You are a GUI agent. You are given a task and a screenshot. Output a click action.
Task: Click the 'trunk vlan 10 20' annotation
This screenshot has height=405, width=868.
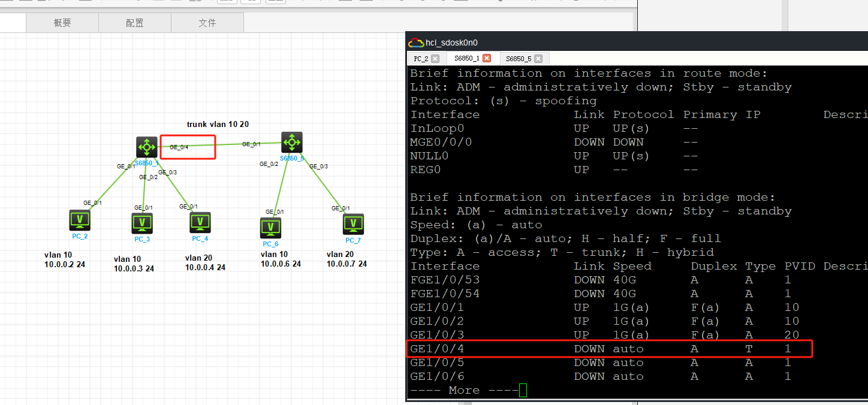point(218,125)
